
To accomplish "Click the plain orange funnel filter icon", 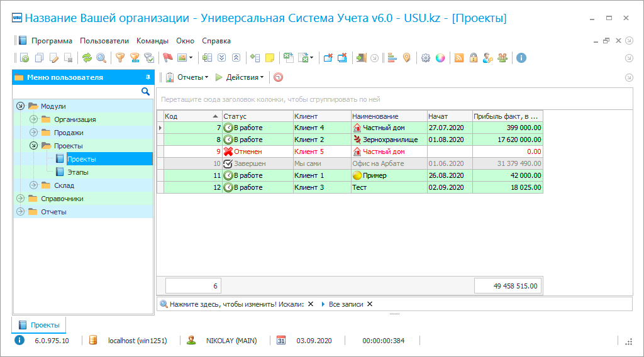I will tap(120, 58).
